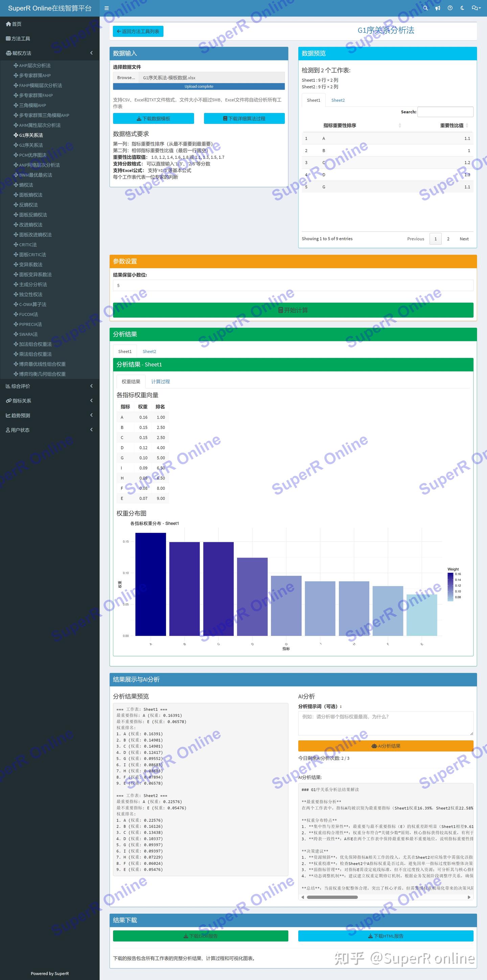Go to Next page of data preview

coord(464,239)
